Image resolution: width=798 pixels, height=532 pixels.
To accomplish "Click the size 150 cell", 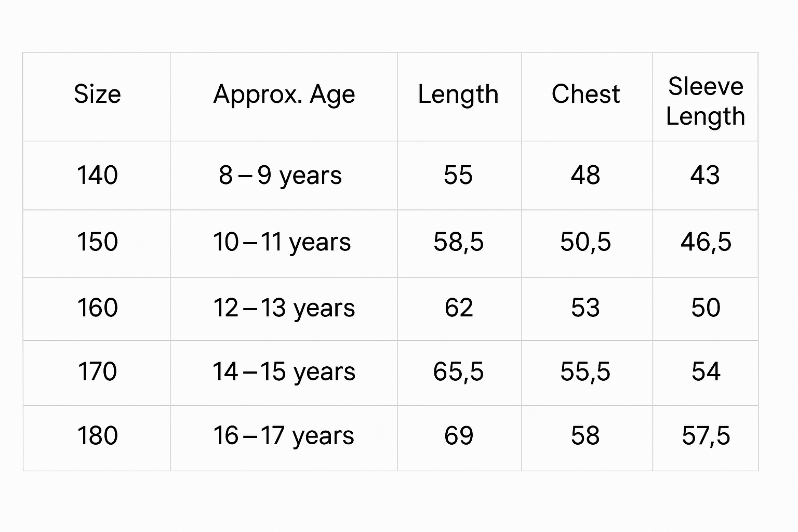I will coord(97,242).
